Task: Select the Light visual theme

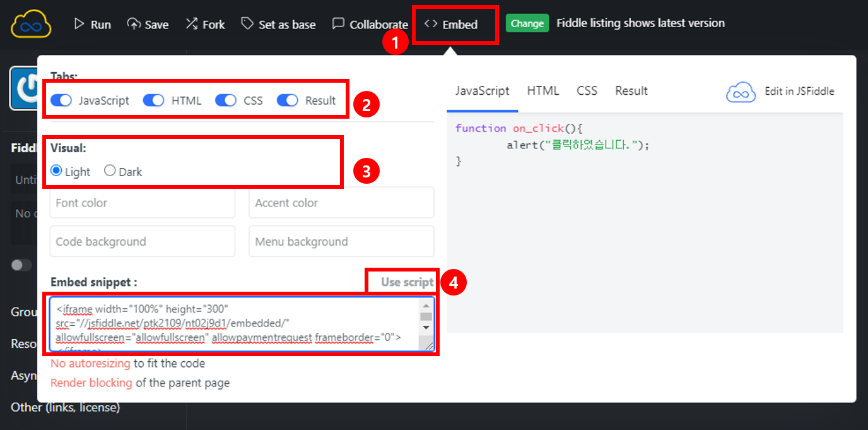Action: tap(56, 170)
